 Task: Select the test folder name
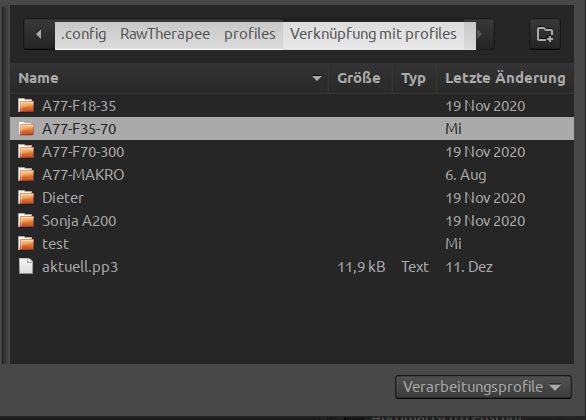coord(55,244)
